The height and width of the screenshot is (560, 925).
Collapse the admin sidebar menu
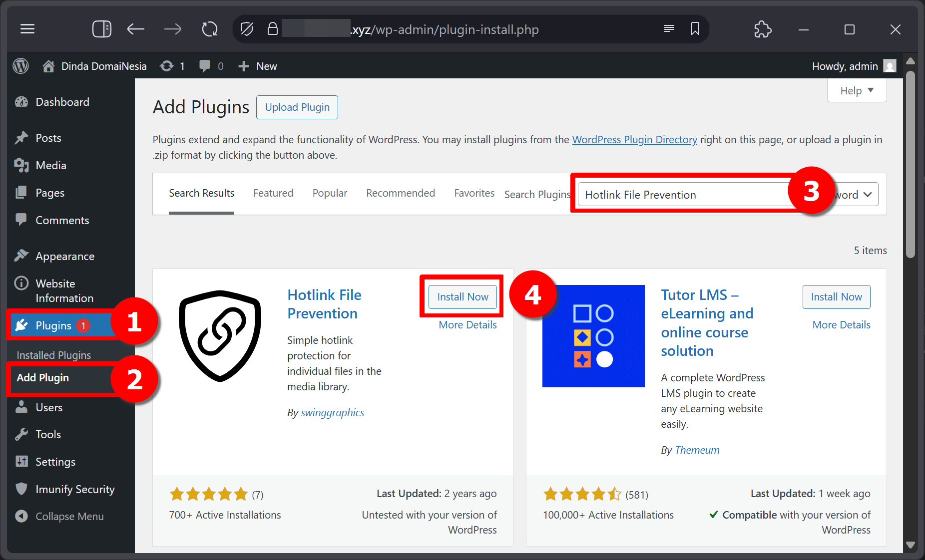pyautogui.click(x=69, y=516)
